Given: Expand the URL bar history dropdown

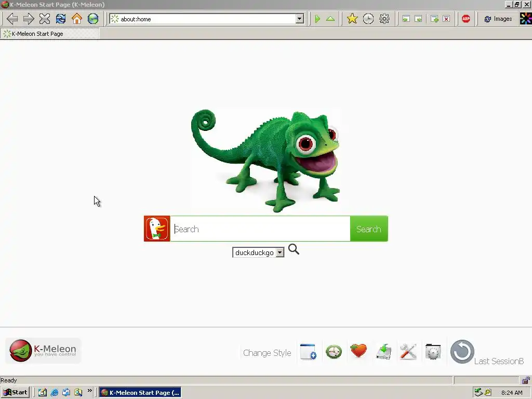Looking at the screenshot, I should 300,19.
